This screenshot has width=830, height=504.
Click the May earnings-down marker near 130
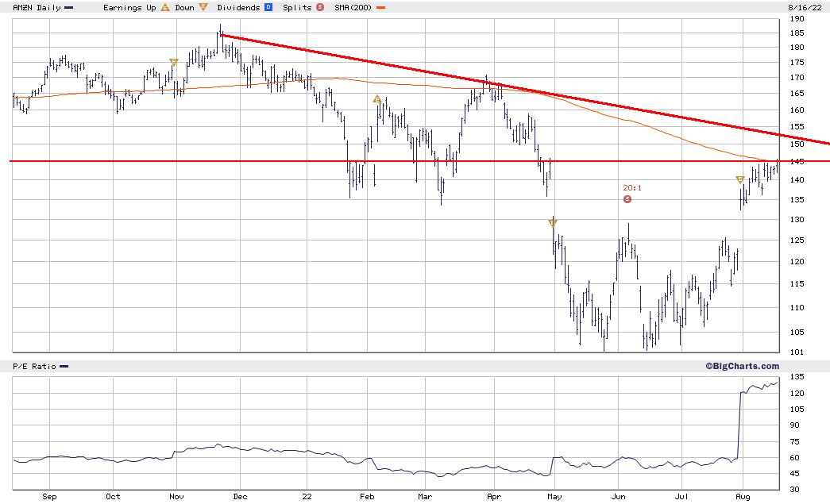click(553, 223)
